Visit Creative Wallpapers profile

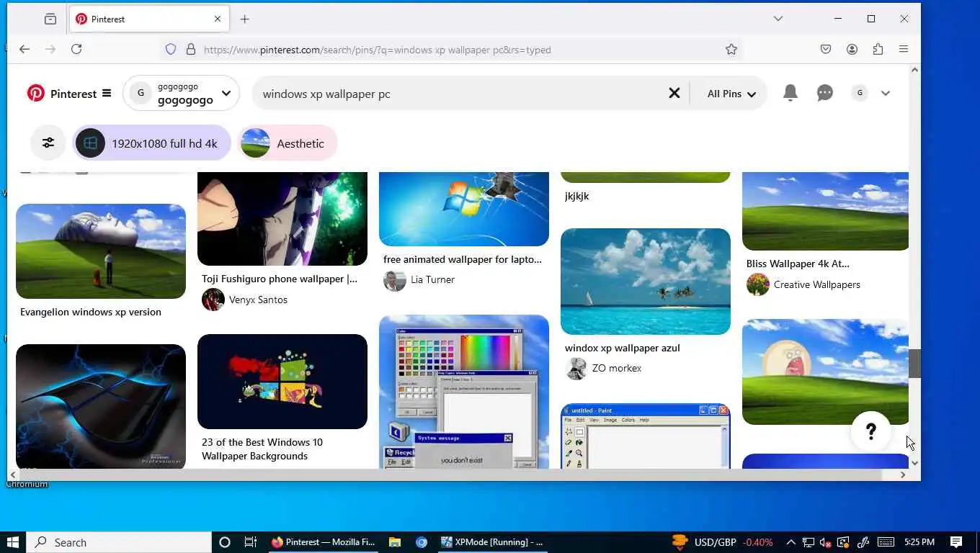[816, 284]
